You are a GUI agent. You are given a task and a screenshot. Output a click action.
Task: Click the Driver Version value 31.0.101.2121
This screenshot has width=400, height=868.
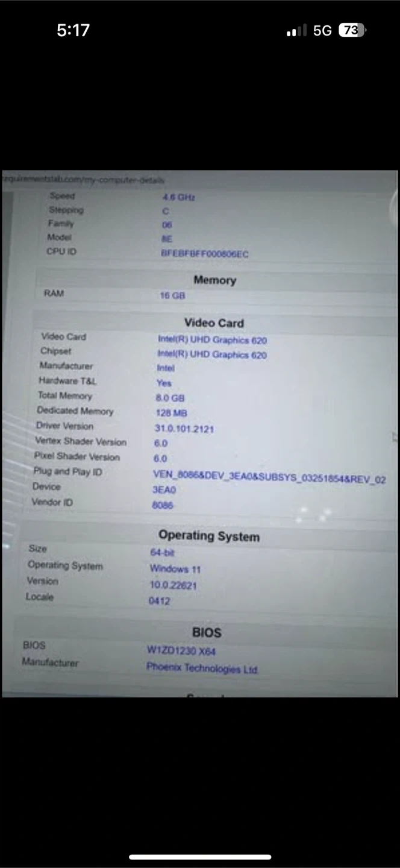(184, 429)
